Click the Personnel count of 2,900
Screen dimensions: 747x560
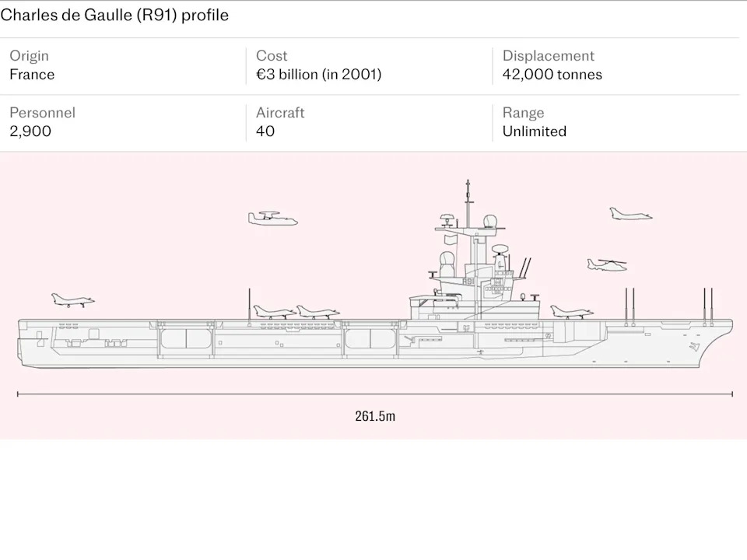coord(30,131)
